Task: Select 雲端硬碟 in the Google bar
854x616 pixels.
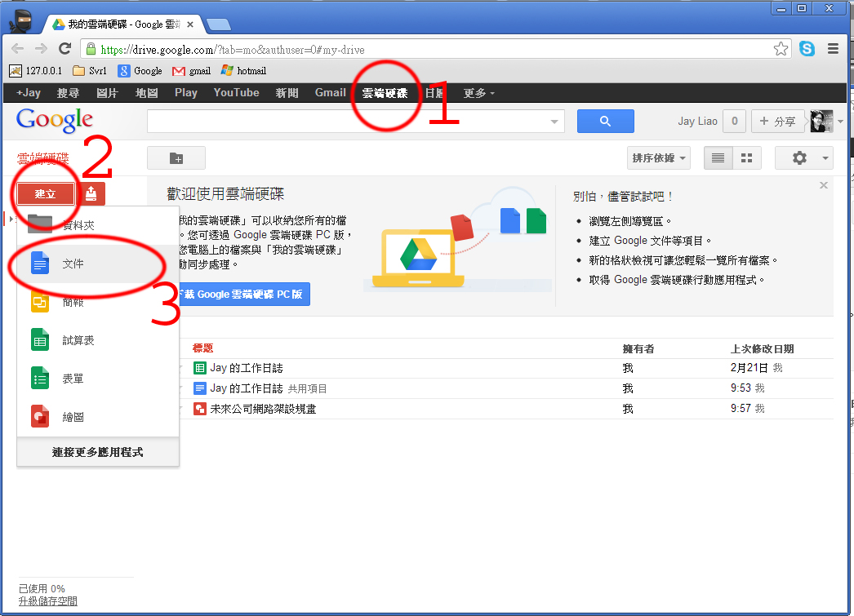Action: click(x=385, y=93)
